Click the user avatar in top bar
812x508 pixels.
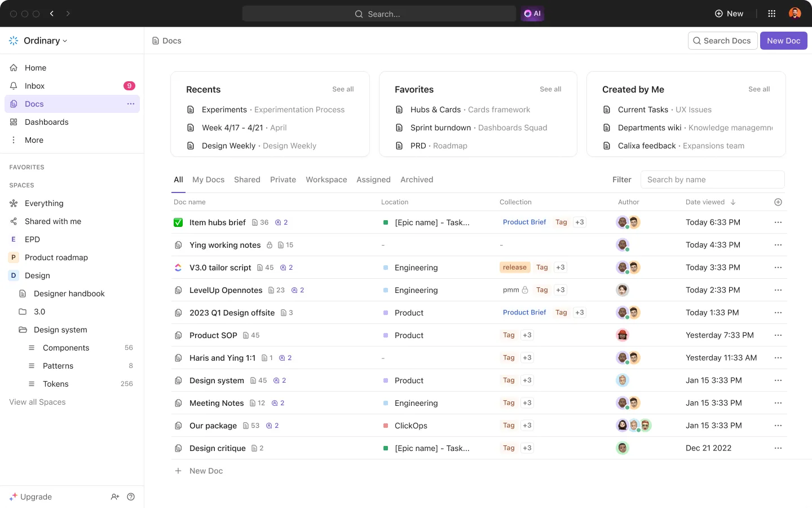tap(795, 14)
